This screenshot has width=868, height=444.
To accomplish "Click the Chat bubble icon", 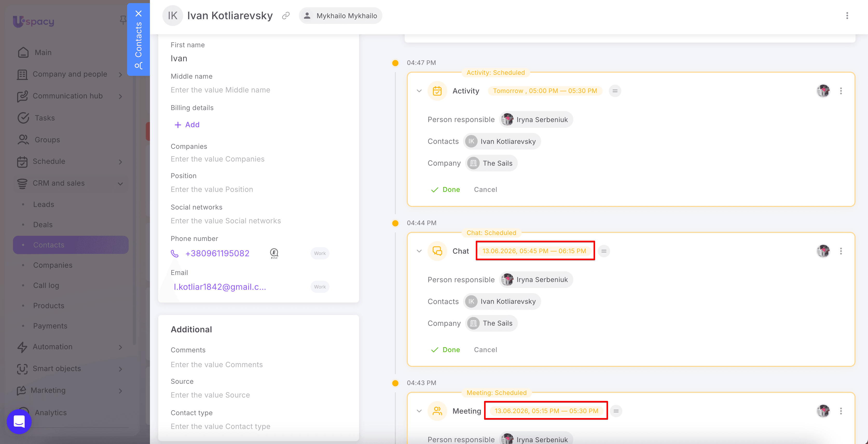I will 437,251.
